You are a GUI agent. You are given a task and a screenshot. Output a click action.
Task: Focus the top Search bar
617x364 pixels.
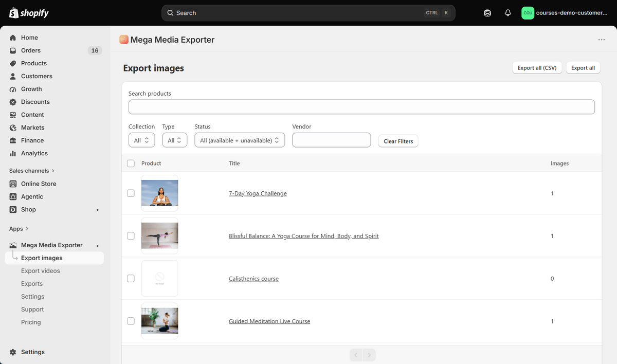pyautogui.click(x=308, y=13)
